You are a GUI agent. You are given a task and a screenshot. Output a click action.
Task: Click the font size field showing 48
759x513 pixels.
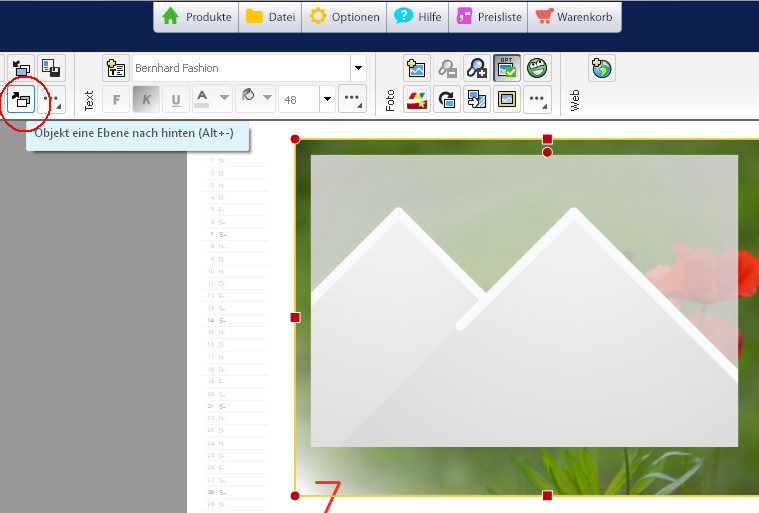(299, 100)
